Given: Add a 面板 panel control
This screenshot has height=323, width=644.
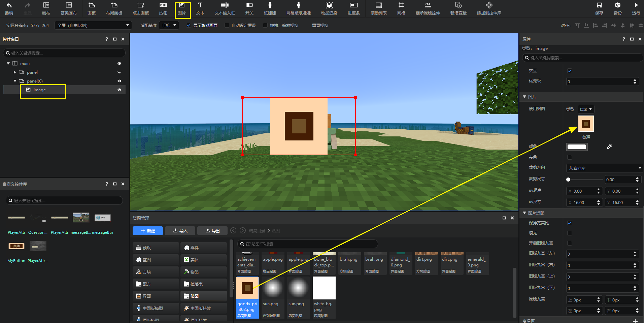Looking at the screenshot, I should tap(92, 8).
